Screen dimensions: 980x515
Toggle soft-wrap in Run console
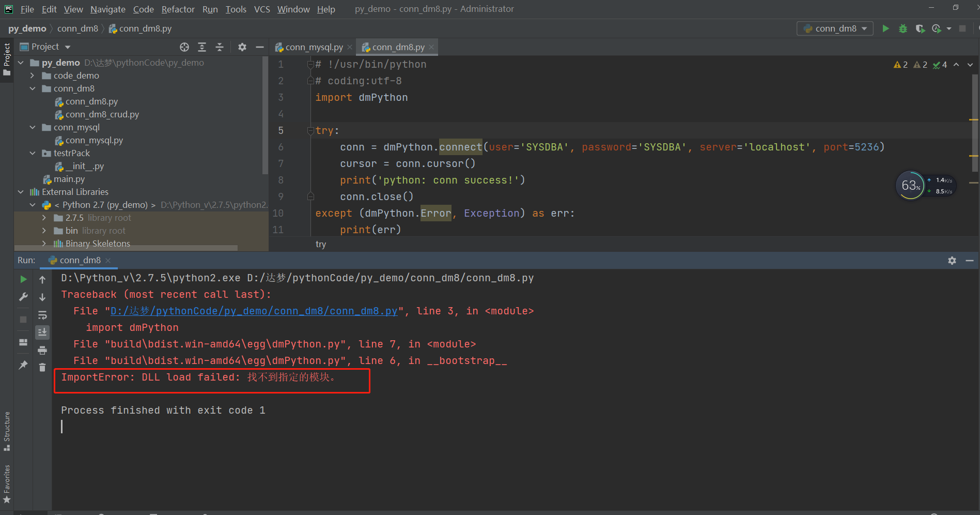click(42, 315)
